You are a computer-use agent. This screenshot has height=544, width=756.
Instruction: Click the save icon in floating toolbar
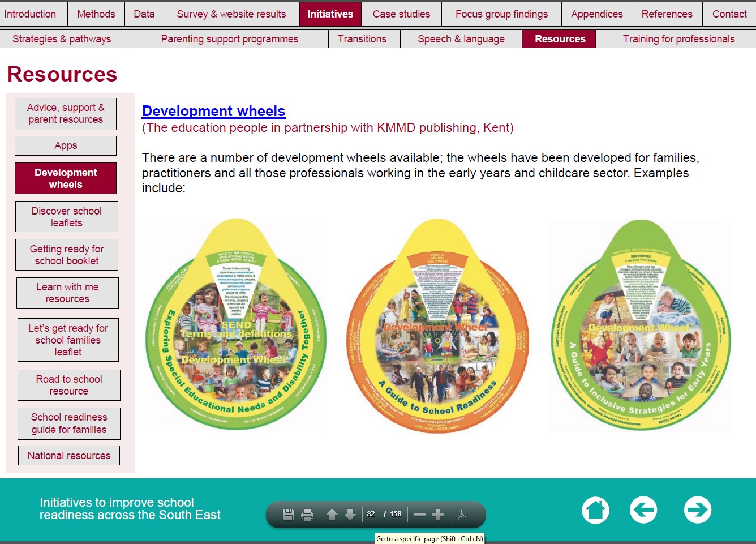click(x=289, y=514)
